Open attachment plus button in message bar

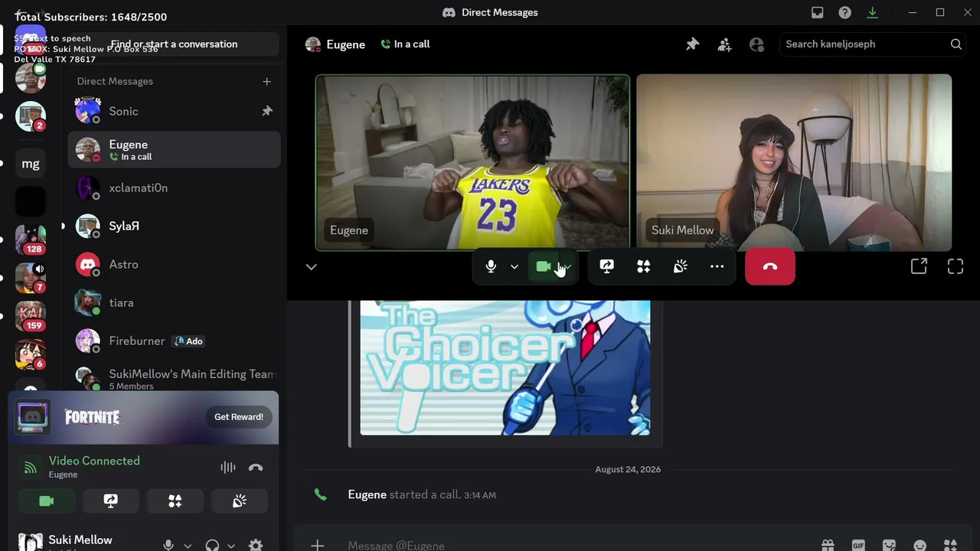coord(317,545)
